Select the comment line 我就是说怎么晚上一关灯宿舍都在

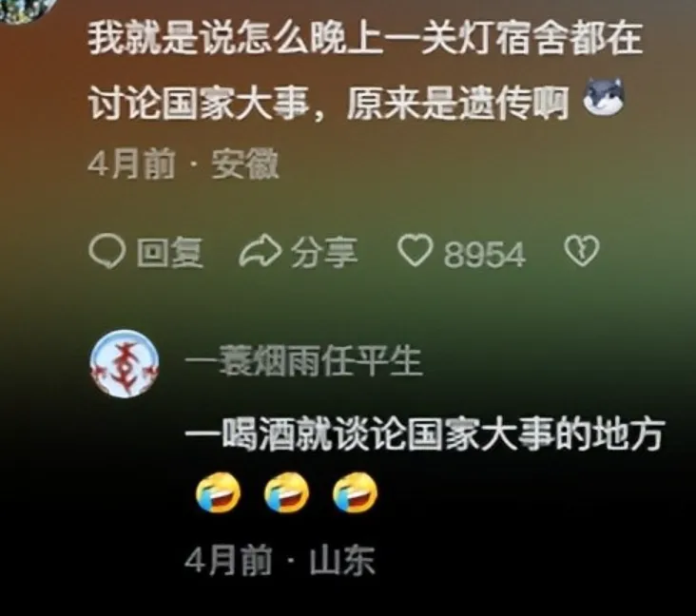[x=365, y=39]
